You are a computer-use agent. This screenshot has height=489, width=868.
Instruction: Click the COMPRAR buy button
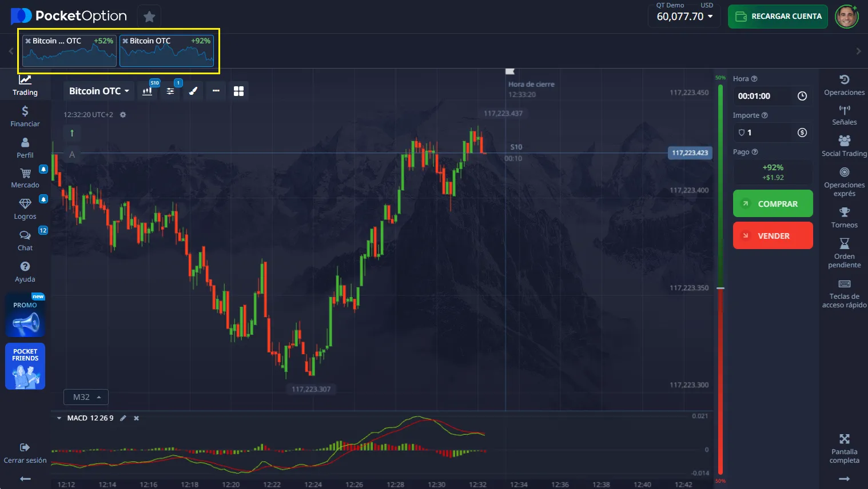773,203
